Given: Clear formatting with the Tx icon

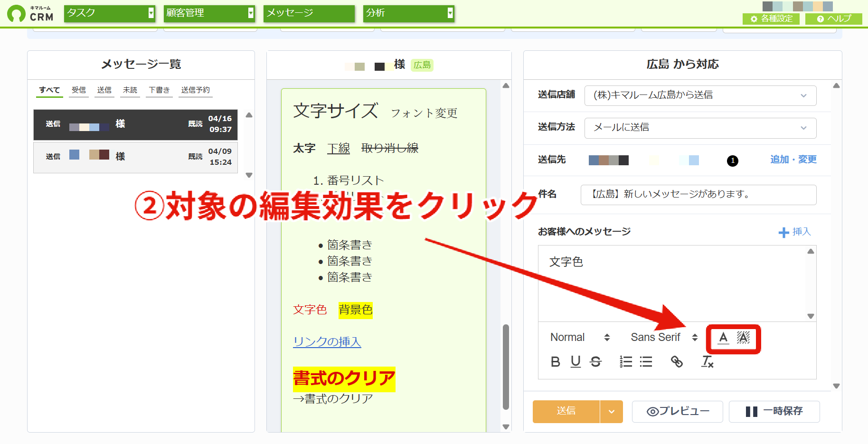Looking at the screenshot, I should pos(708,362).
